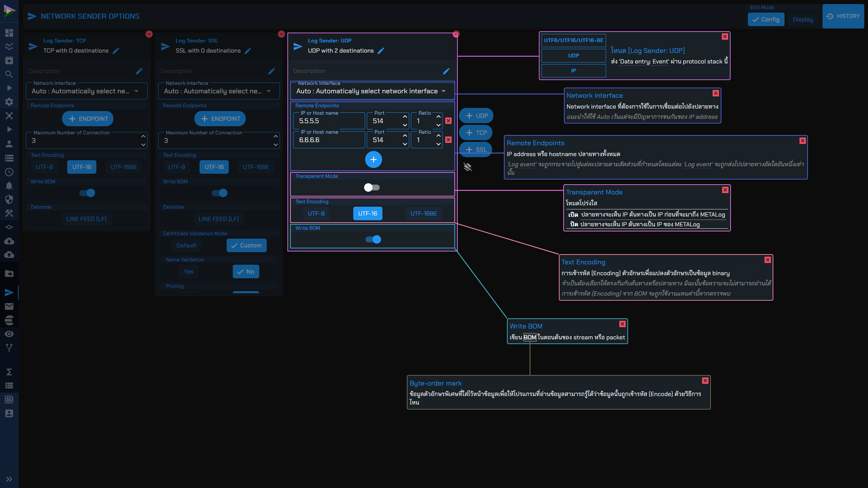868x488 pixels.
Task: Open the clock schedule icon in sidebar
Action: tap(9, 172)
